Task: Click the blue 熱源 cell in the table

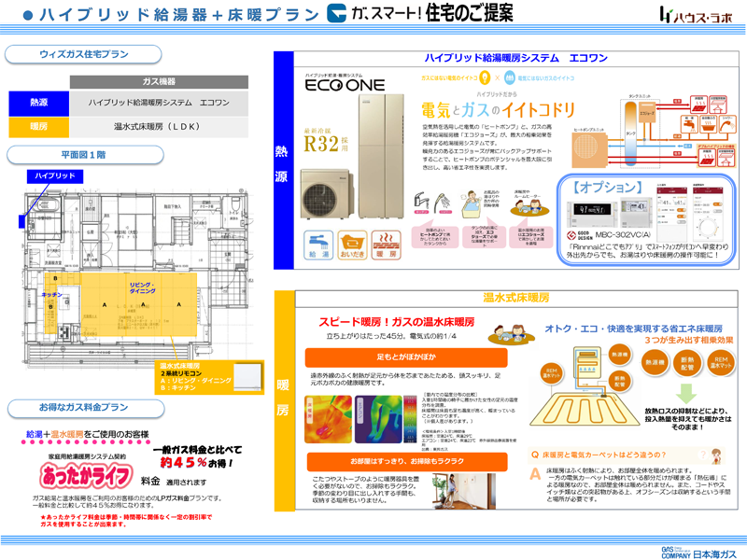Action: [38, 103]
